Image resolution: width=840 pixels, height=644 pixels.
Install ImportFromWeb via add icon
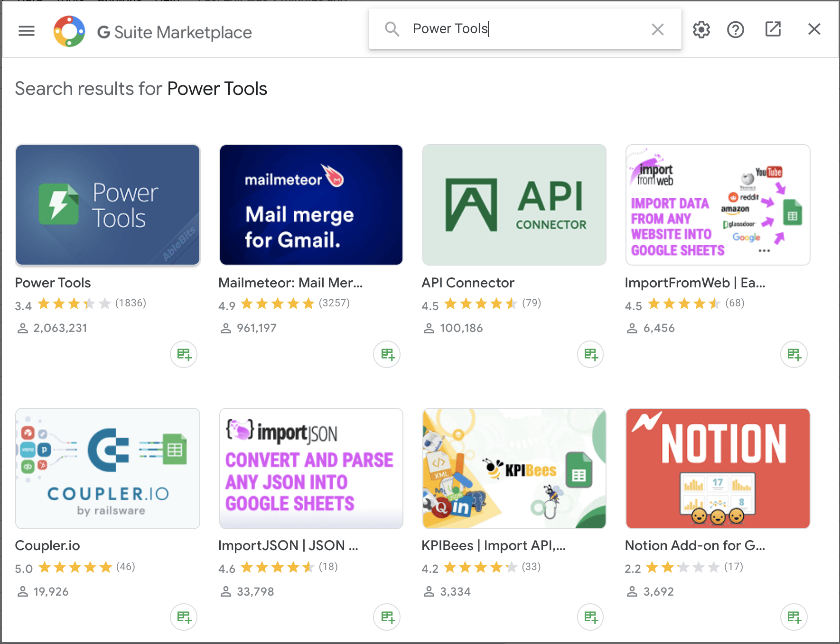[793, 354]
